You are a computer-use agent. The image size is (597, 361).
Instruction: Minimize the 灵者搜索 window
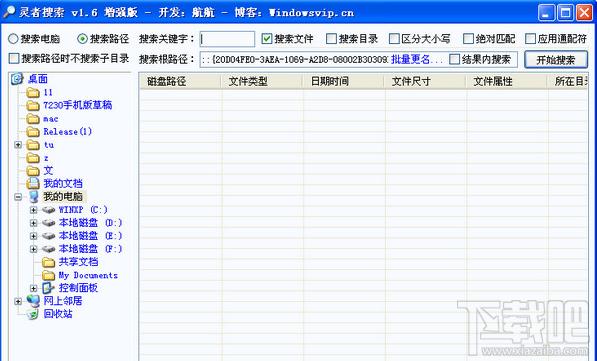(x=546, y=13)
